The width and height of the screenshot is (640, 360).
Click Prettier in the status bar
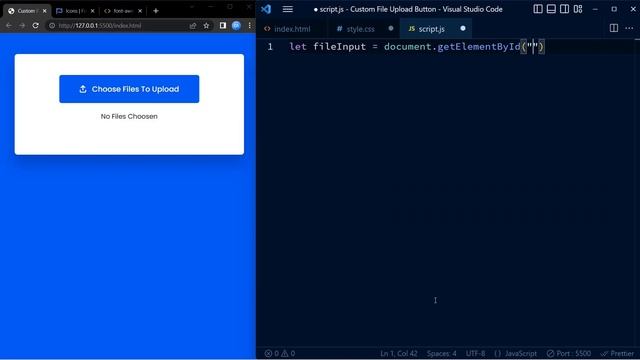(x=617, y=353)
